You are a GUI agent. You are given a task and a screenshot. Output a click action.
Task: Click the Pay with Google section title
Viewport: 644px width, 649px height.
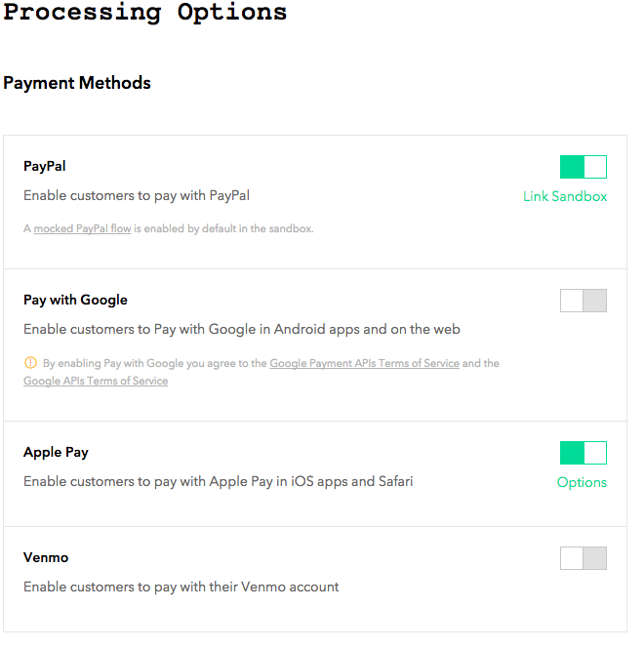(x=75, y=300)
